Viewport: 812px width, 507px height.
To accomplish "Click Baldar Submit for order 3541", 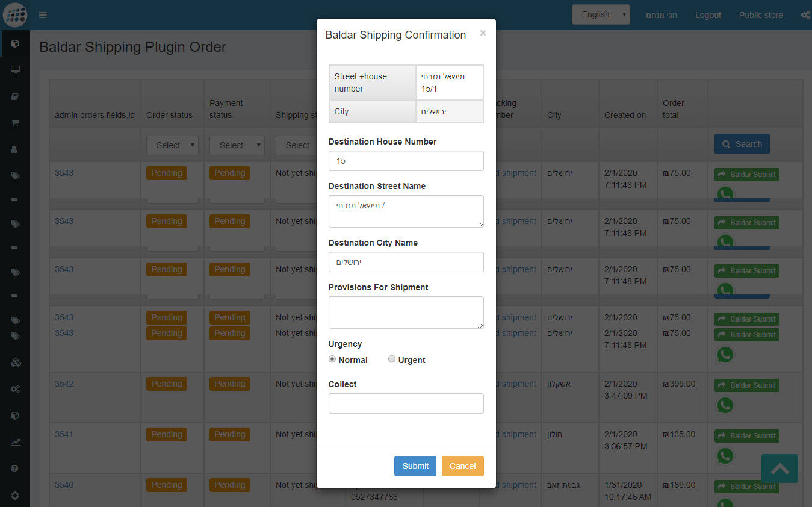I will click(x=746, y=436).
